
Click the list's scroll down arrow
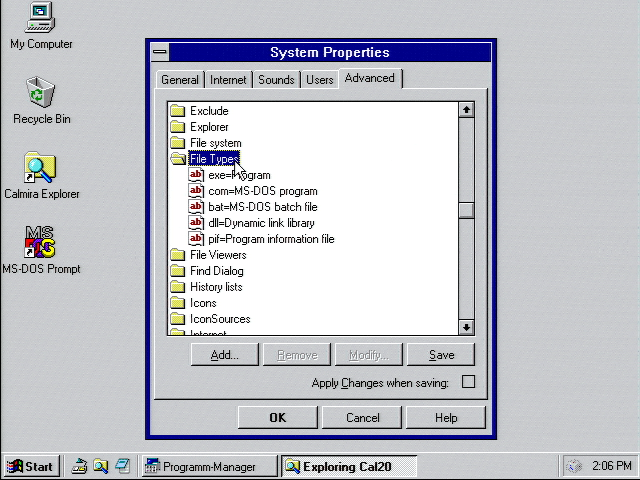tap(466, 327)
